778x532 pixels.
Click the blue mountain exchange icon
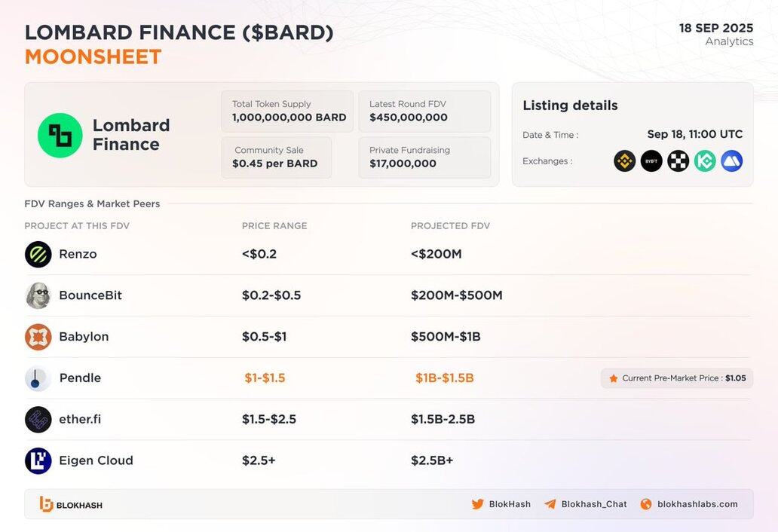[731, 161]
